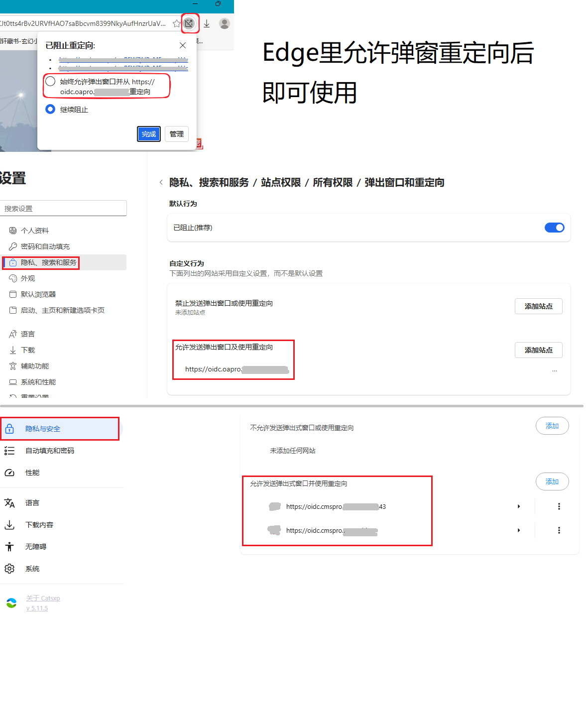Image resolution: width=588 pixels, height=716 pixels.
Task: Open the 关于 Catsxp link
Action: (43, 597)
